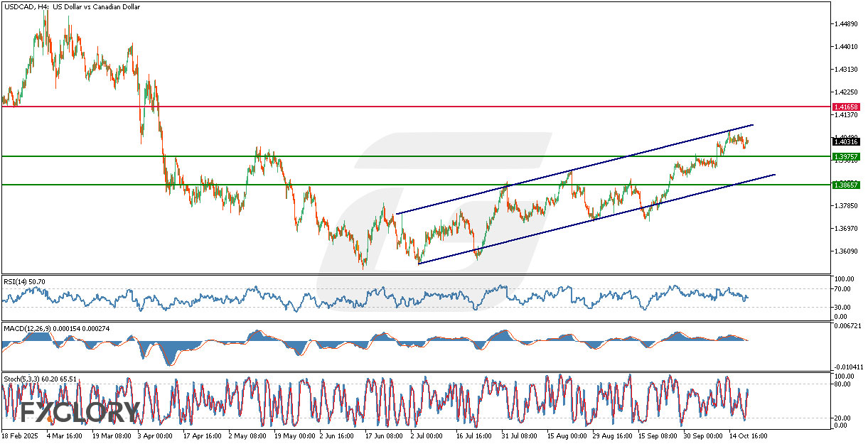Select the red 1.41658 resistance price tag
This screenshot has width=868, height=444.
tap(846, 107)
